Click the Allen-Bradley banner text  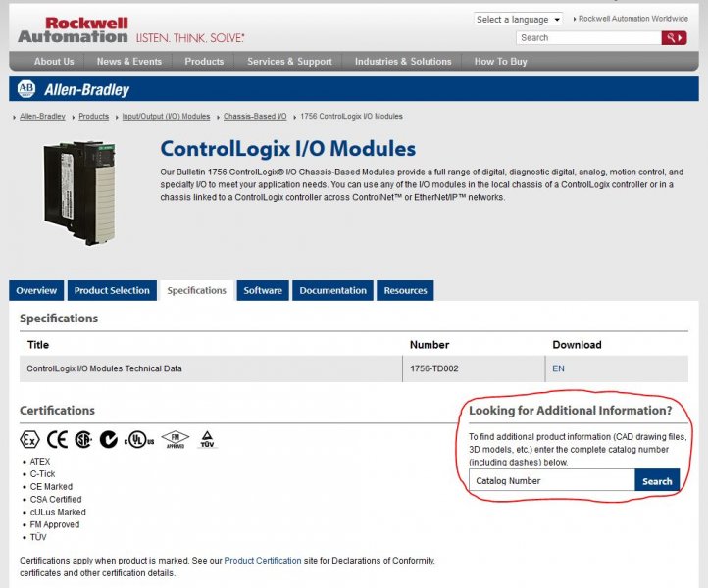(x=86, y=89)
